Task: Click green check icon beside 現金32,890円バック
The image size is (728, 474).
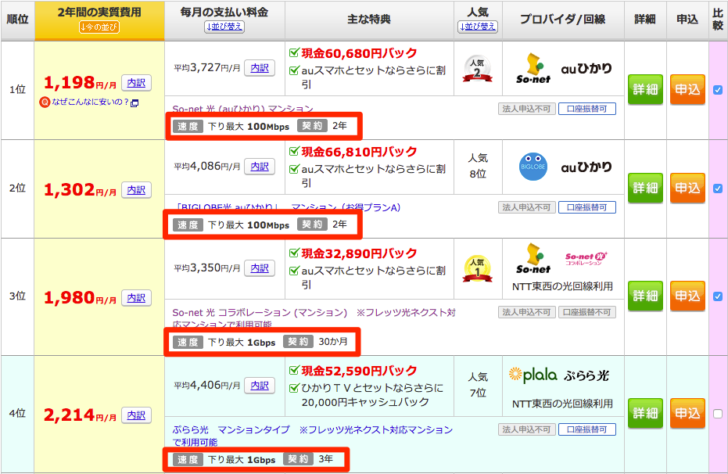Action: pos(294,253)
